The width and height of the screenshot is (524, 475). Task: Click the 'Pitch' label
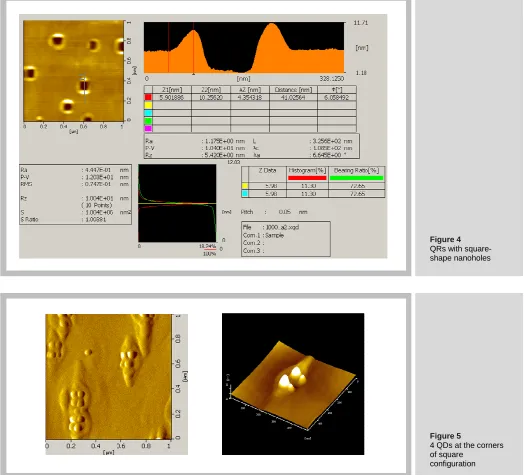pos(247,212)
